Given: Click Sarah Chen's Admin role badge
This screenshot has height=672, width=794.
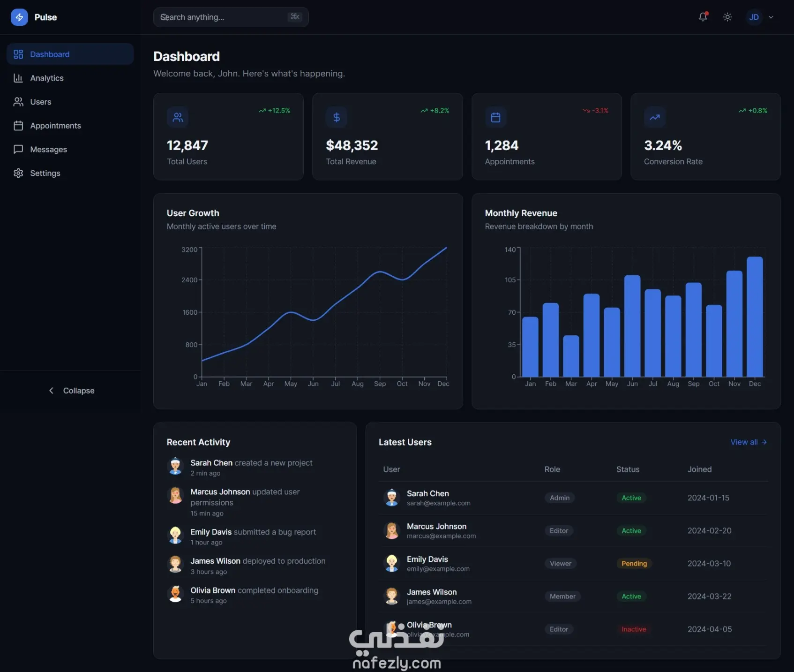Looking at the screenshot, I should point(560,498).
